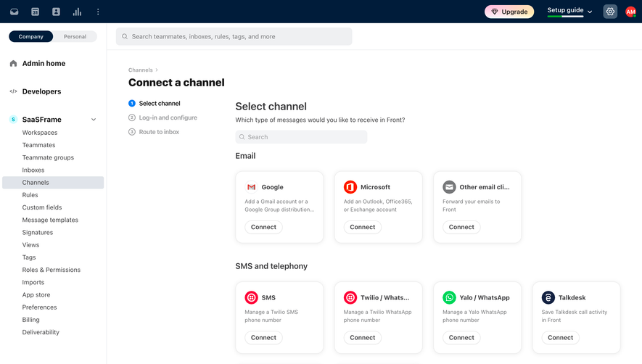This screenshot has width=642, height=364.
Task: Click the Twilio / WhatsApp card icon
Action: click(x=350, y=298)
